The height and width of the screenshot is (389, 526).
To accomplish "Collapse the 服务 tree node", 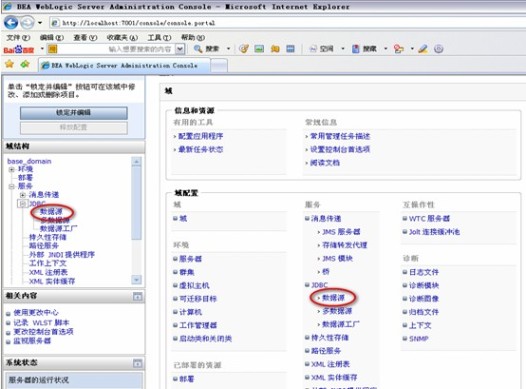I will pyautogui.click(x=12, y=186).
